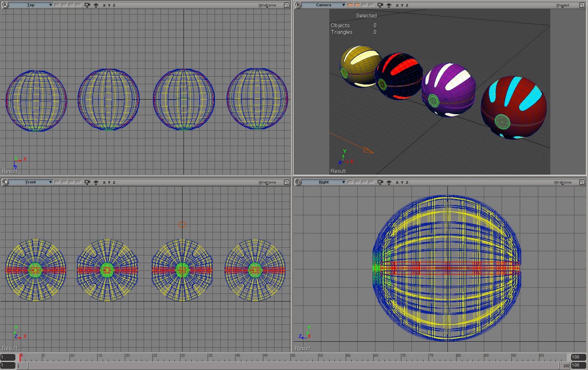
Task: Toggle the X axis button in Camera viewport
Action: pos(397,6)
